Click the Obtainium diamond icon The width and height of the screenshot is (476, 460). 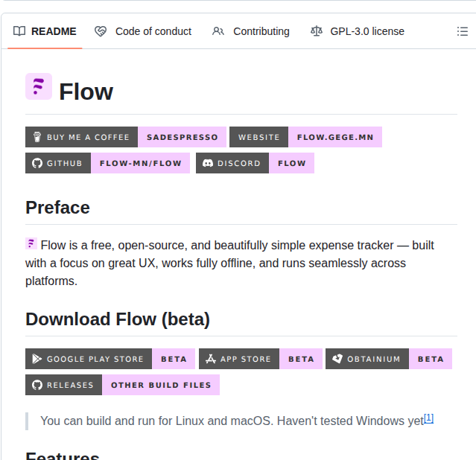pos(337,359)
